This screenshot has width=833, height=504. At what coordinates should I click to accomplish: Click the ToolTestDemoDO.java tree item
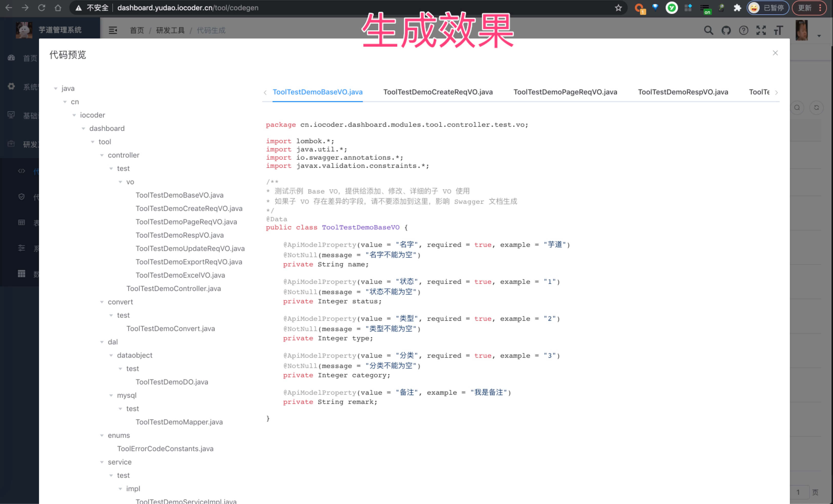171,381
